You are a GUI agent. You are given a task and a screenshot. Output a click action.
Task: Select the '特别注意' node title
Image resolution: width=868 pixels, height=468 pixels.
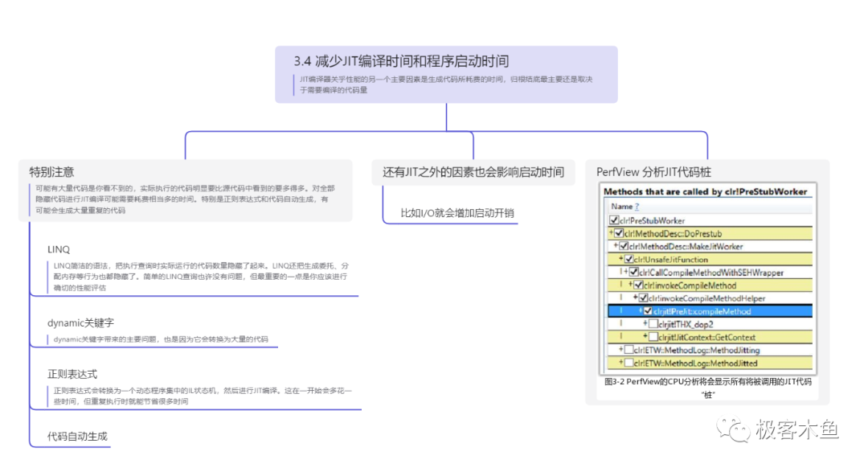tap(51, 172)
